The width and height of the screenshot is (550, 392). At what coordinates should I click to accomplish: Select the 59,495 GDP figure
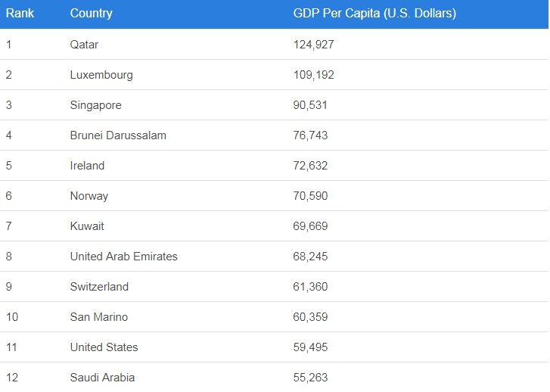point(310,347)
